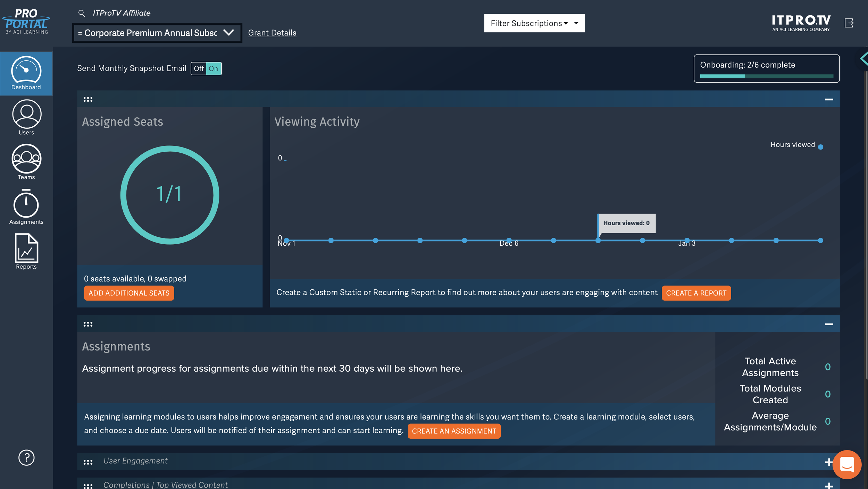The width and height of the screenshot is (868, 489).
Task: Click the logout icon at top right
Action: 849,23
